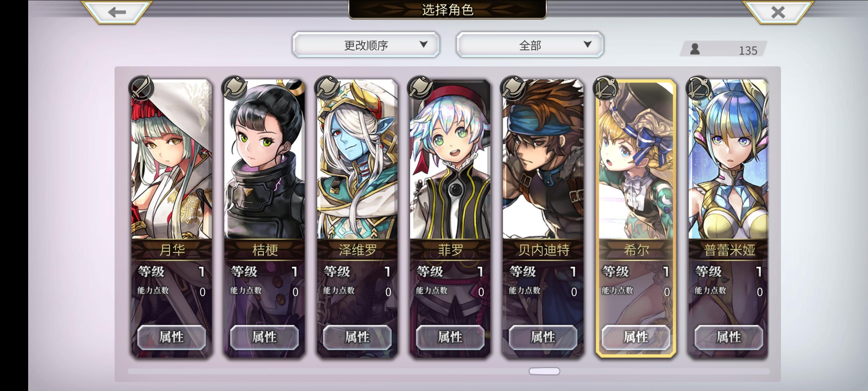Expand the 全部 filter dropdown
Image resolution: width=868 pixels, height=391 pixels.
[x=530, y=45]
